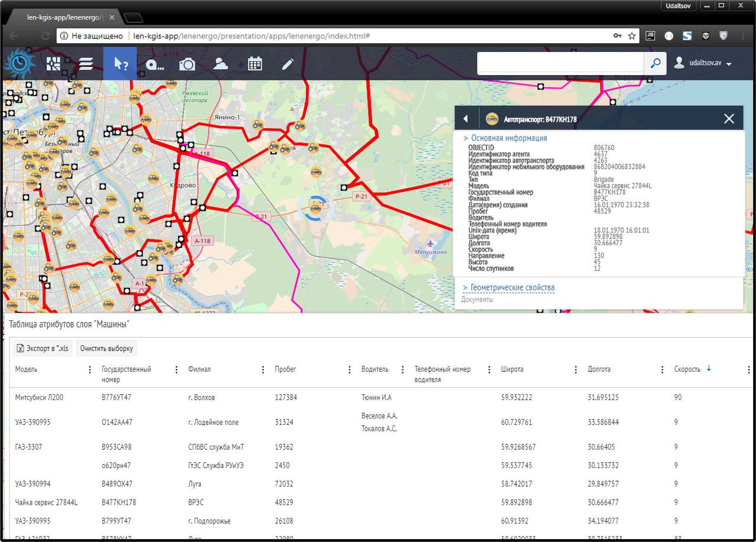Image resolution: width=756 pixels, height=542 pixels.
Task: Click the highlighted car marker on map
Action: click(x=316, y=207)
